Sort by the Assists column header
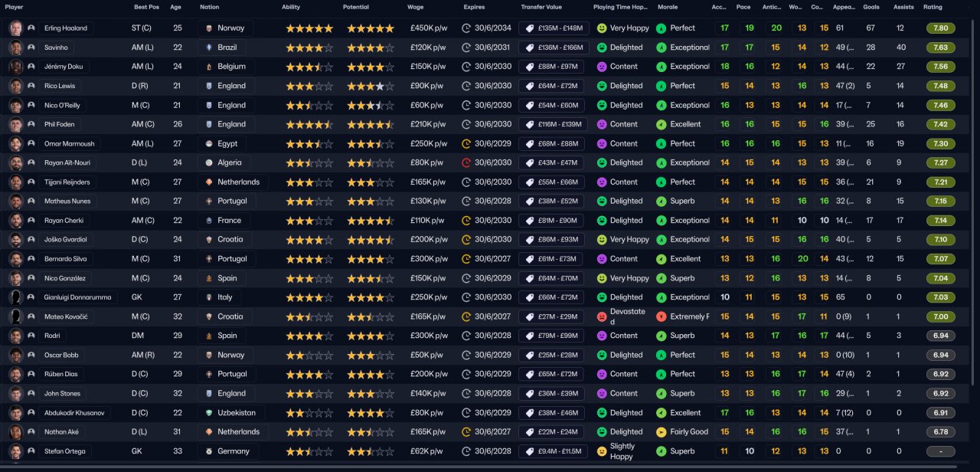Image resolution: width=980 pixels, height=472 pixels. (x=903, y=7)
